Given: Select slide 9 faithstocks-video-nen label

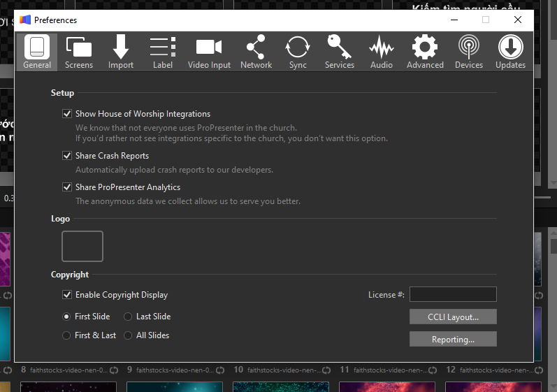Looking at the screenshot, I should [x=175, y=370].
